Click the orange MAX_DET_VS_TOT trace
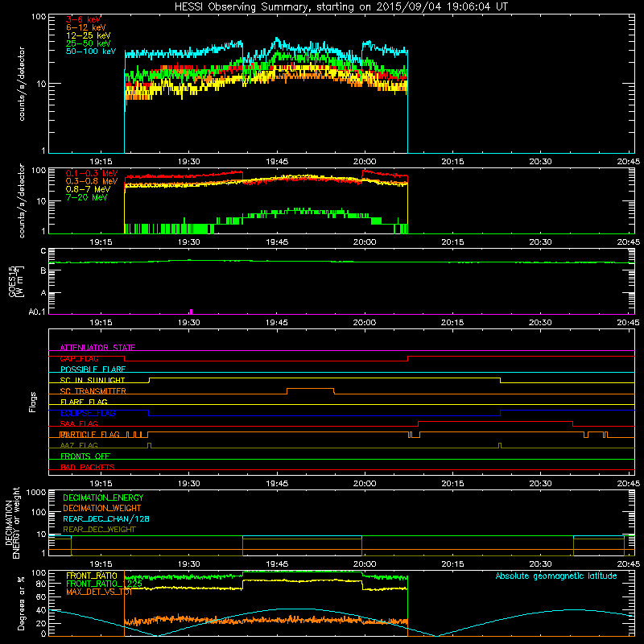 (x=266, y=620)
